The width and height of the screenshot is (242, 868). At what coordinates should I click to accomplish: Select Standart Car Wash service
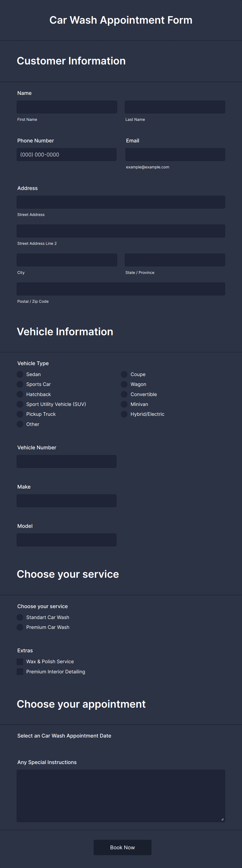(x=20, y=617)
